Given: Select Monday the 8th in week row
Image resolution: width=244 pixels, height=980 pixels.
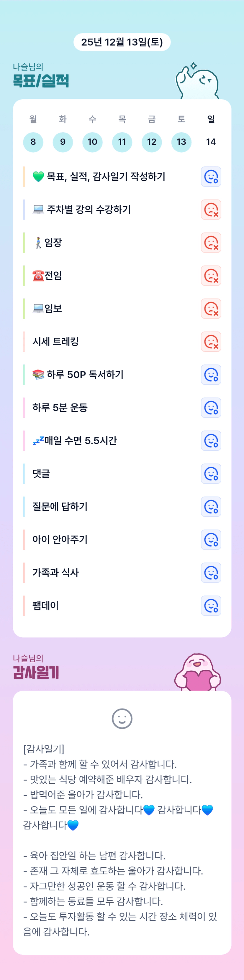Looking at the screenshot, I should (x=33, y=142).
